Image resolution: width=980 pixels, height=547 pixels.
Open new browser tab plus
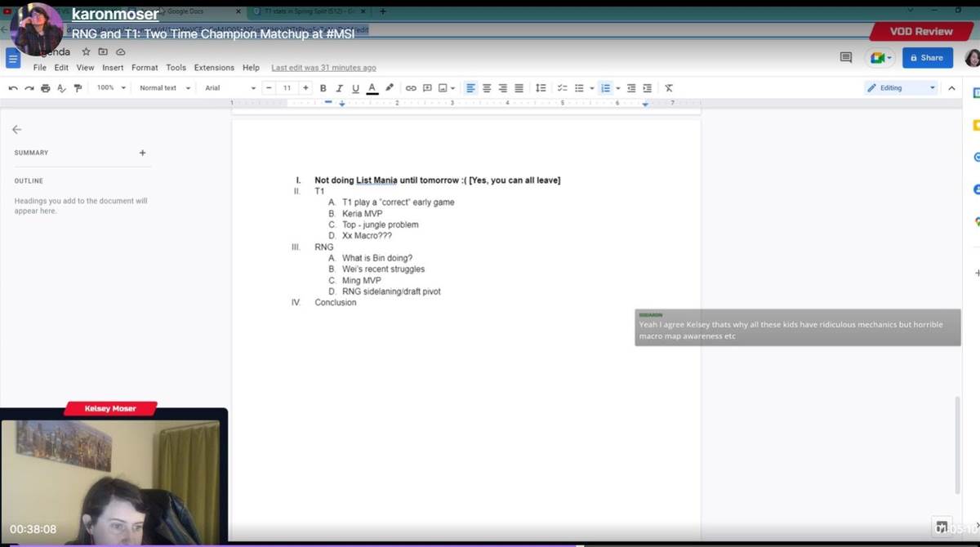click(383, 11)
